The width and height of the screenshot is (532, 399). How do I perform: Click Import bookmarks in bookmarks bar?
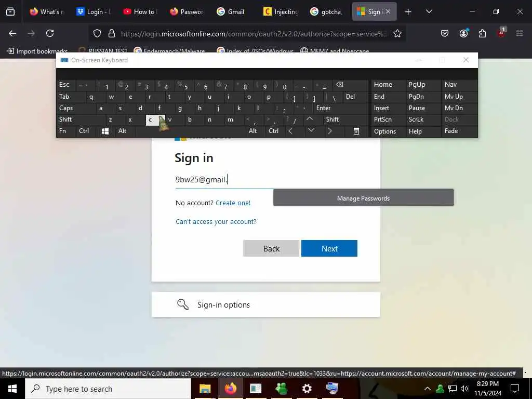(x=37, y=51)
